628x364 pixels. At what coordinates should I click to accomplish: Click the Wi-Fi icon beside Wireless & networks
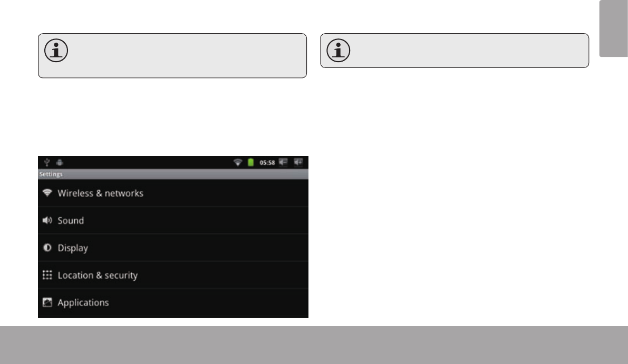coord(47,193)
